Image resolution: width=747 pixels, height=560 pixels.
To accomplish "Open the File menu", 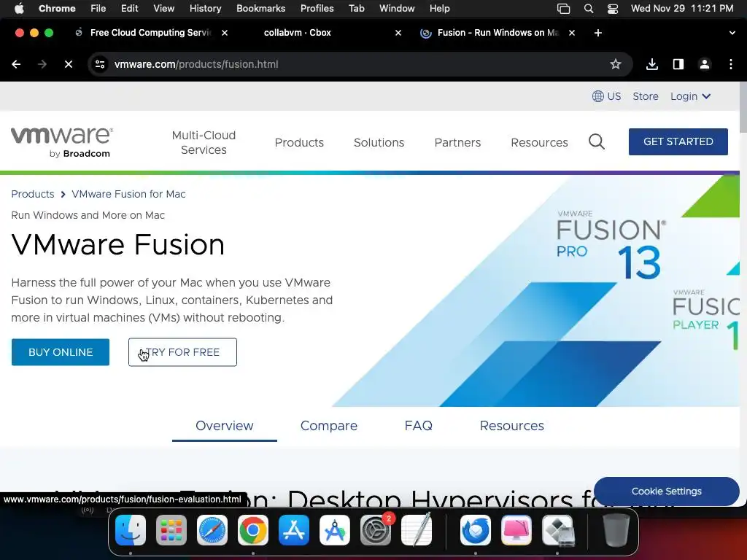I will pos(98,8).
